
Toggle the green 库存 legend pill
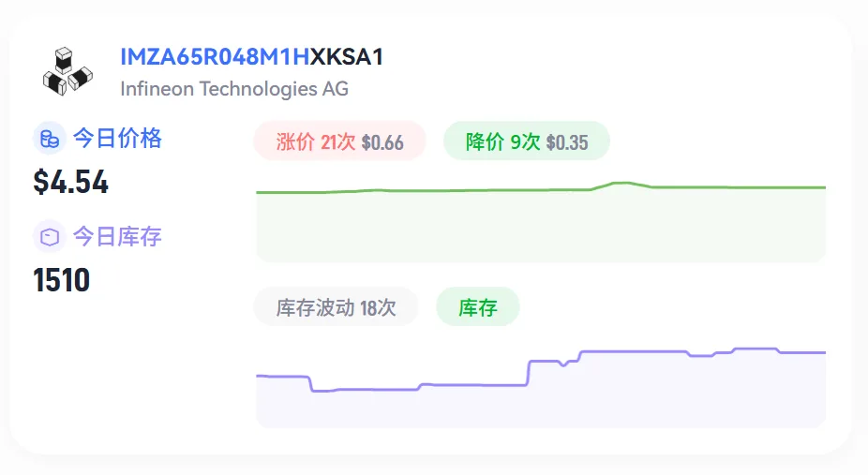tap(478, 307)
